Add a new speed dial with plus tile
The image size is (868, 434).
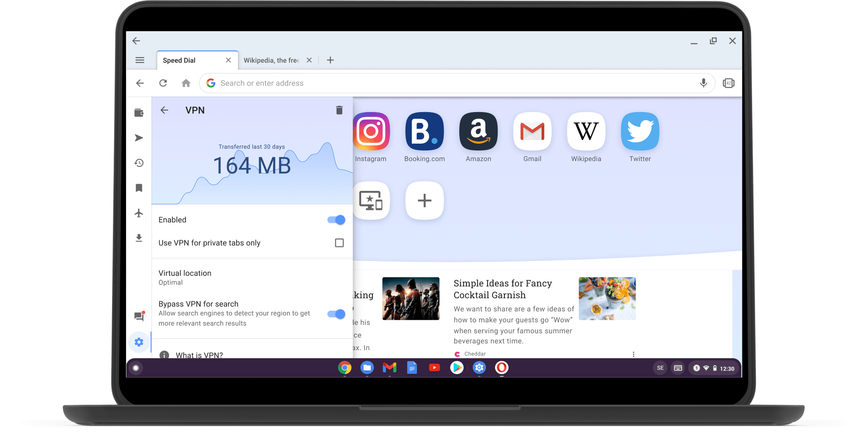click(424, 201)
